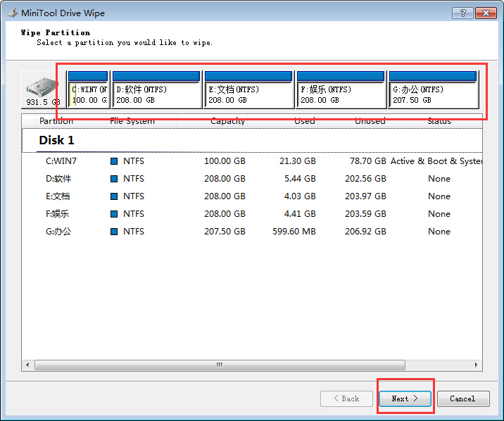Click the 202.56 GB unused value
Viewport: 504px width, 421px height.
365,179
